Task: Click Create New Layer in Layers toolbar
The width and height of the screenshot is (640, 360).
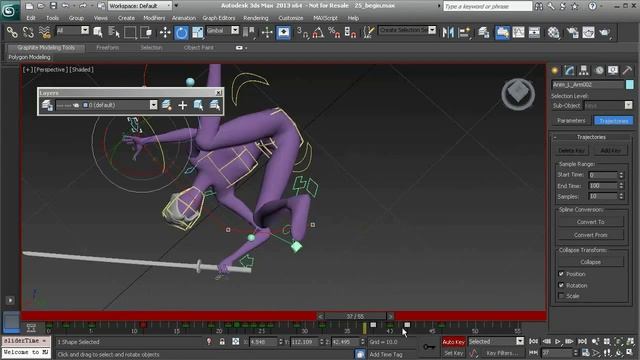Action: click(167, 105)
